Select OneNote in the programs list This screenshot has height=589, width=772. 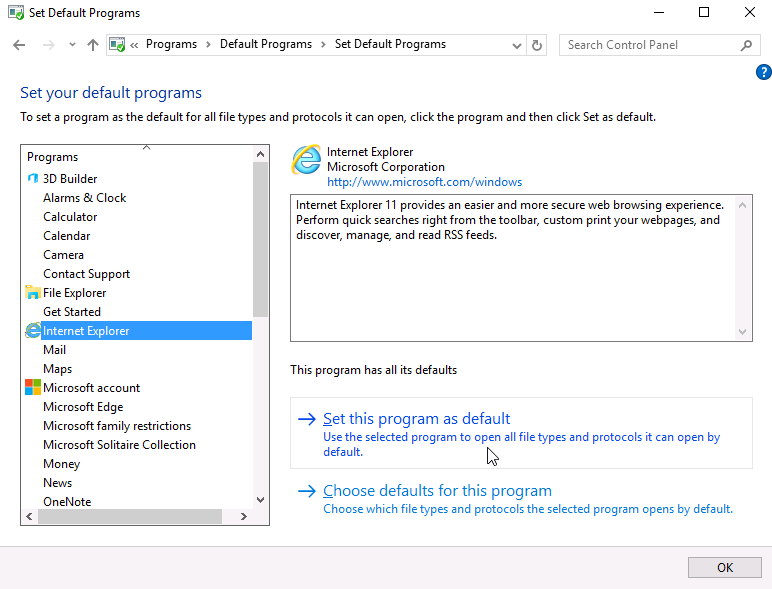click(67, 502)
